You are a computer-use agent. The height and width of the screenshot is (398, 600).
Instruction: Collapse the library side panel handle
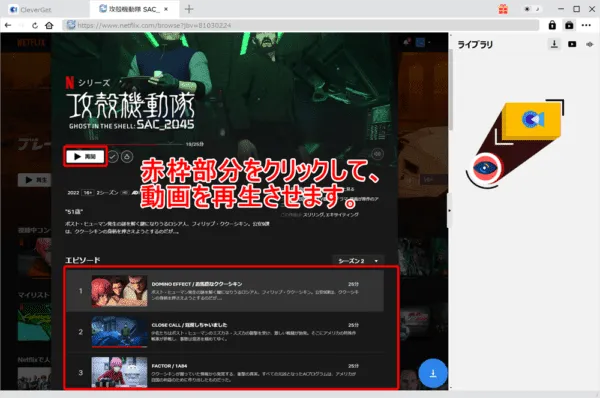[449, 210]
